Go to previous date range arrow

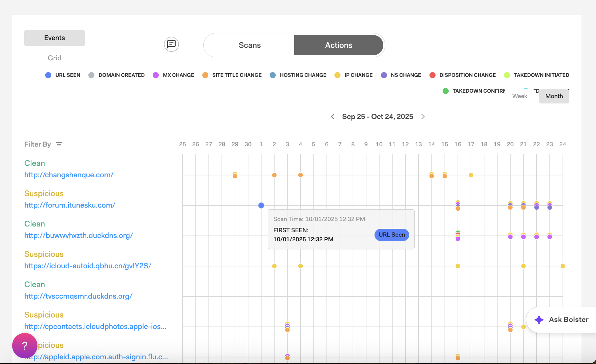coord(332,117)
